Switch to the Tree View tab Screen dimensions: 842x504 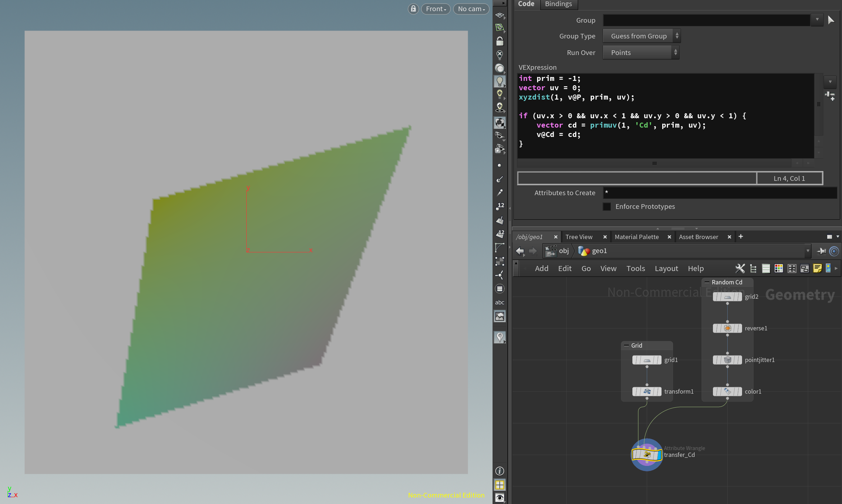tap(579, 237)
